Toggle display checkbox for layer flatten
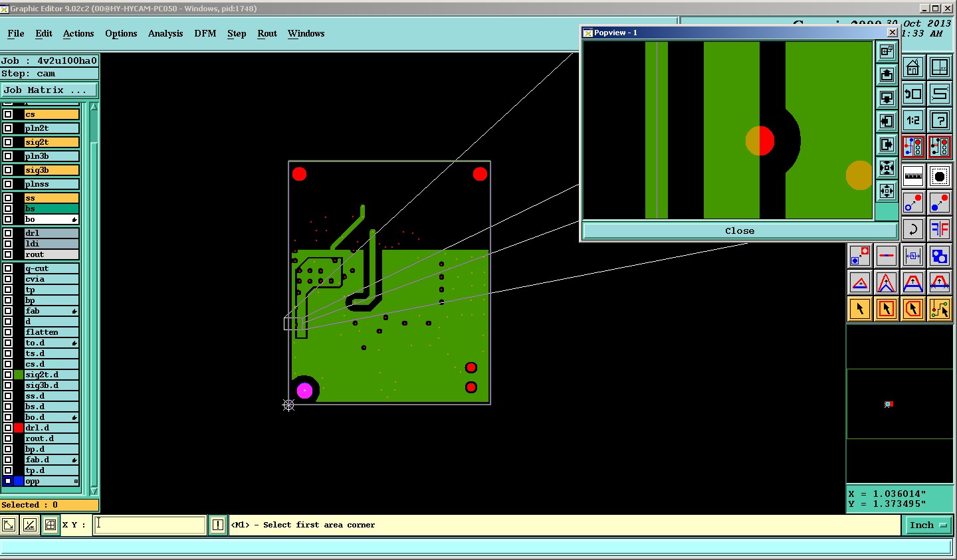Image resolution: width=957 pixels, height=560 pixels. click(8, 332)
